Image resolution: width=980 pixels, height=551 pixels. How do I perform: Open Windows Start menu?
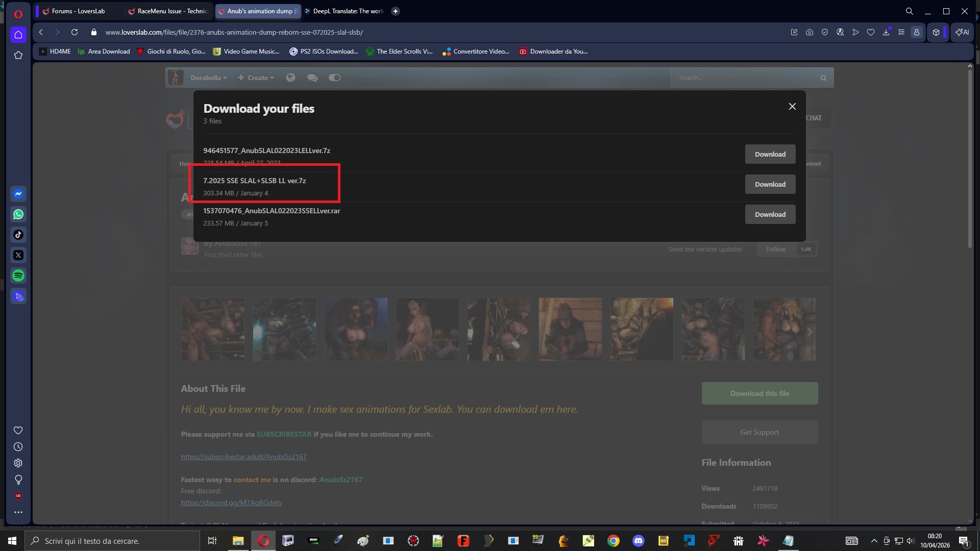coord(12,540)
